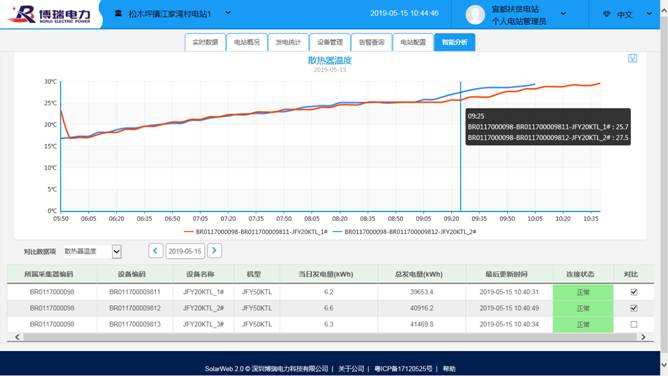Expand the station selector dropdown in header
This screenshot has height=376, width=668.
(228, 13)
